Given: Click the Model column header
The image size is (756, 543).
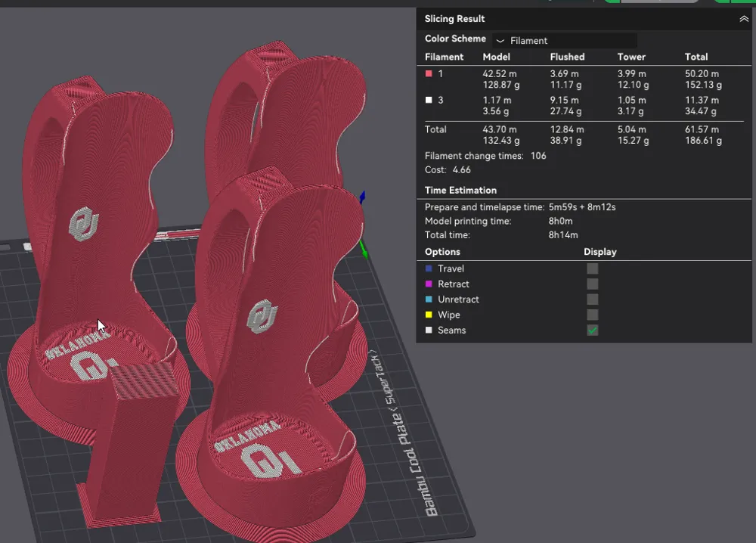Looking at the screenshot, I should click(496, 57).
